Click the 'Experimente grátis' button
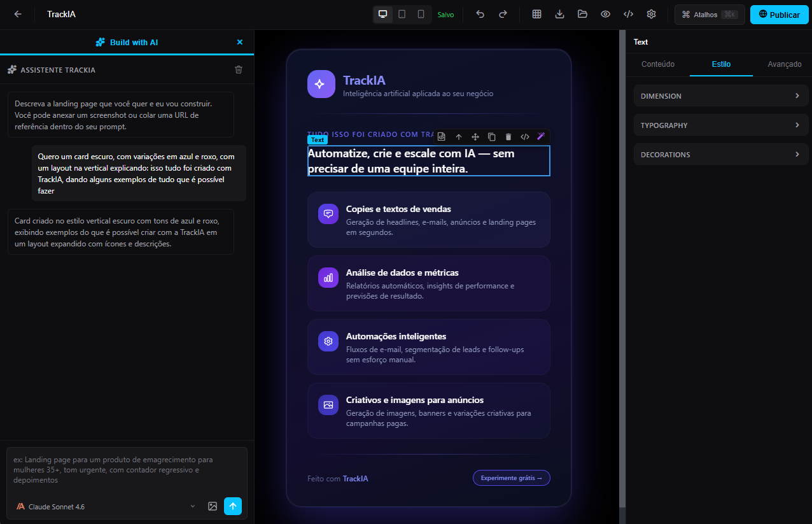The image size is (812, 524). pos(511,478)
